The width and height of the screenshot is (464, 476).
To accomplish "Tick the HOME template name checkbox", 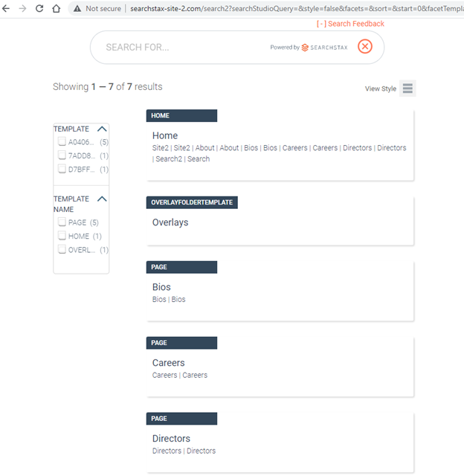I will [x=62, y=236].
